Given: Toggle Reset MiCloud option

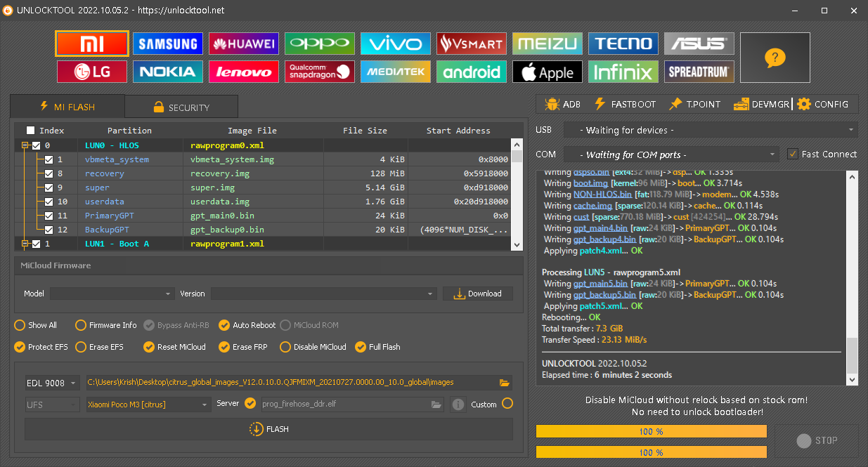Looking at the screenshot, I should coord(149,347).
